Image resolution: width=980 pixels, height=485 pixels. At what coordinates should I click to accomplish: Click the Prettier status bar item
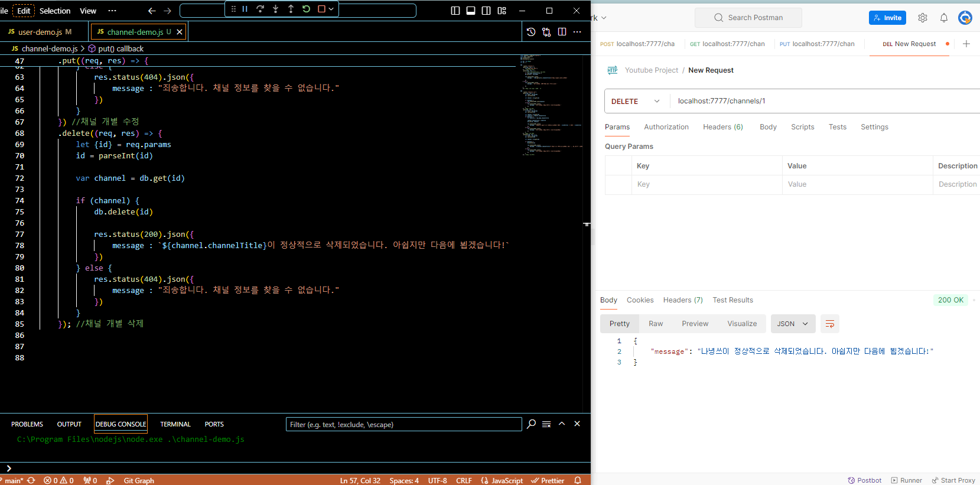click(x=548, y=480)
